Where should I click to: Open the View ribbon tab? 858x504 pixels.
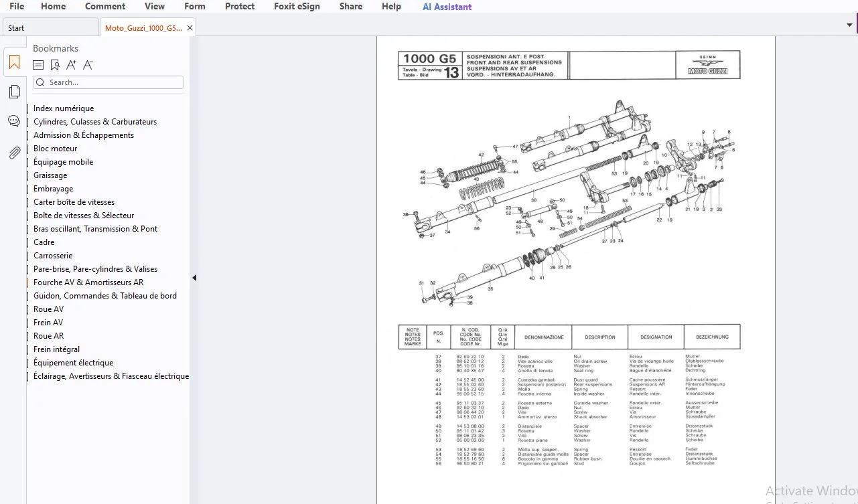(155, 7)
